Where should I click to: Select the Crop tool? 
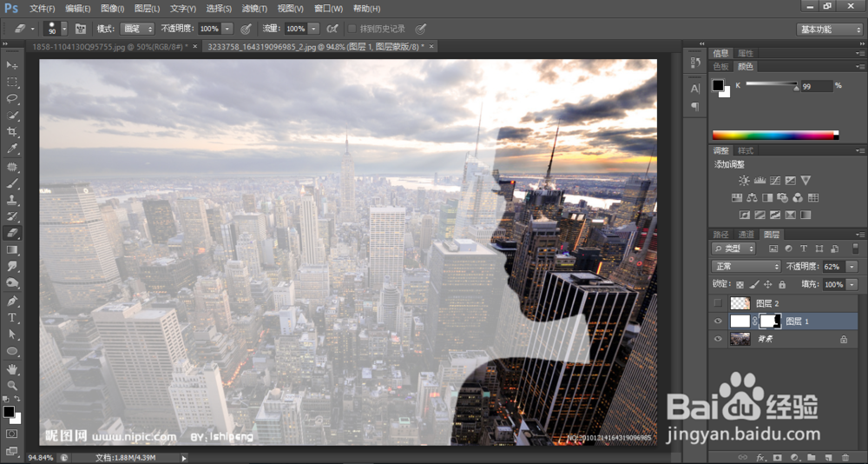pos(12,132)
